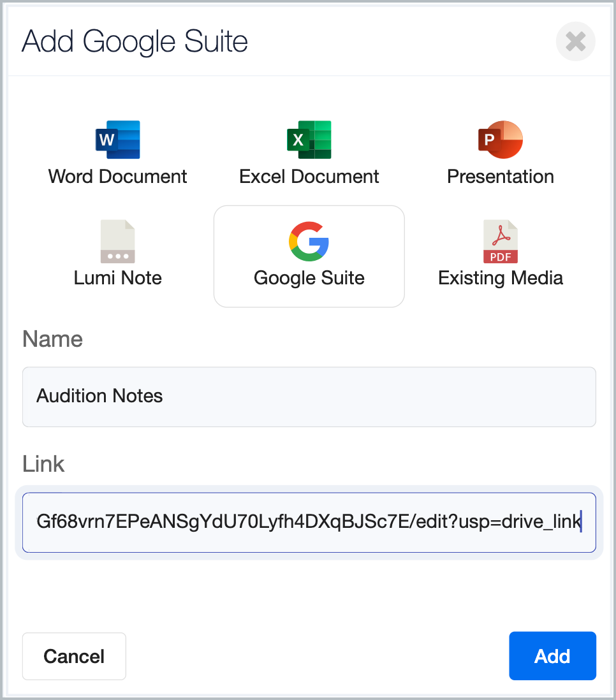Click the Word Document label
Viewport: 616px width, 700px height.
pos(117,177)
